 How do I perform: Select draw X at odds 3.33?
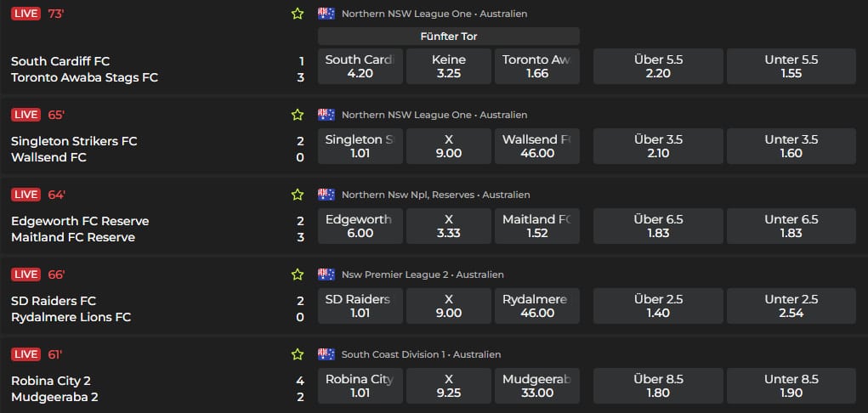449,226
